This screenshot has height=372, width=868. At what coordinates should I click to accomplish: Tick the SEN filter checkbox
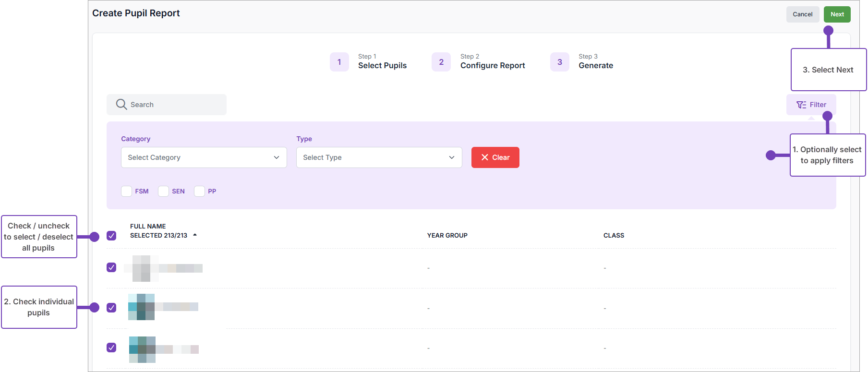(x=164, y=191)
